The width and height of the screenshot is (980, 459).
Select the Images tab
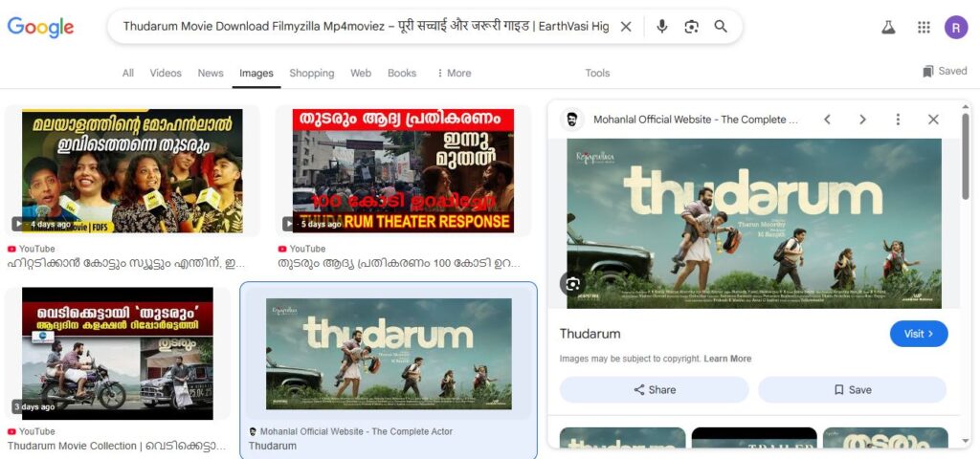pyautogui.click(x=256, y=73)
